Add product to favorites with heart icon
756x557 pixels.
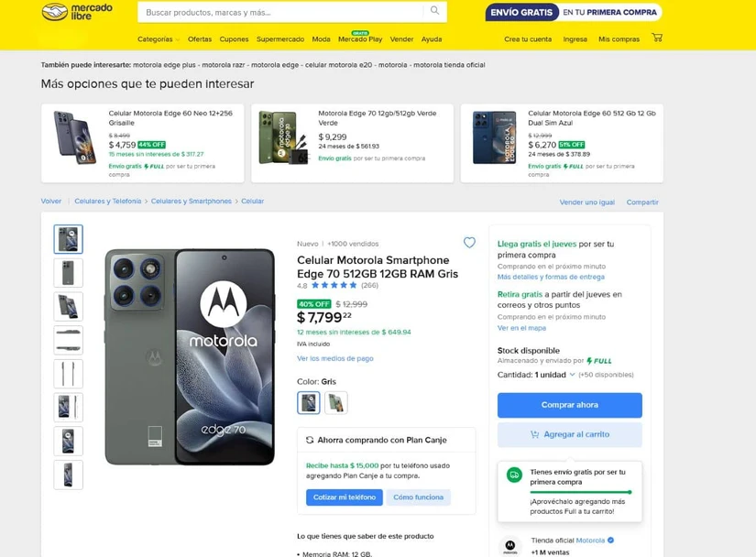coord(469,243)
